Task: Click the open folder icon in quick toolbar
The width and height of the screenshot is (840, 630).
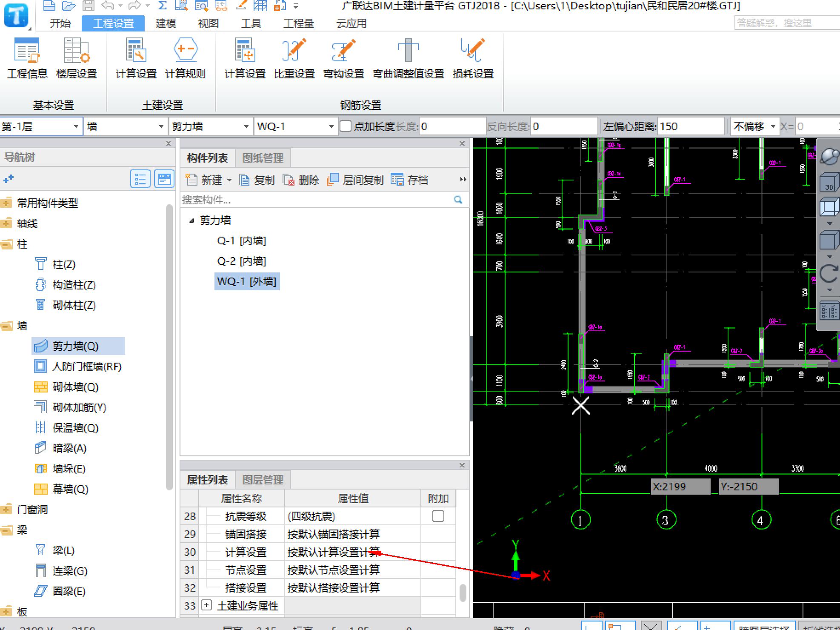Action: point(69,6)
